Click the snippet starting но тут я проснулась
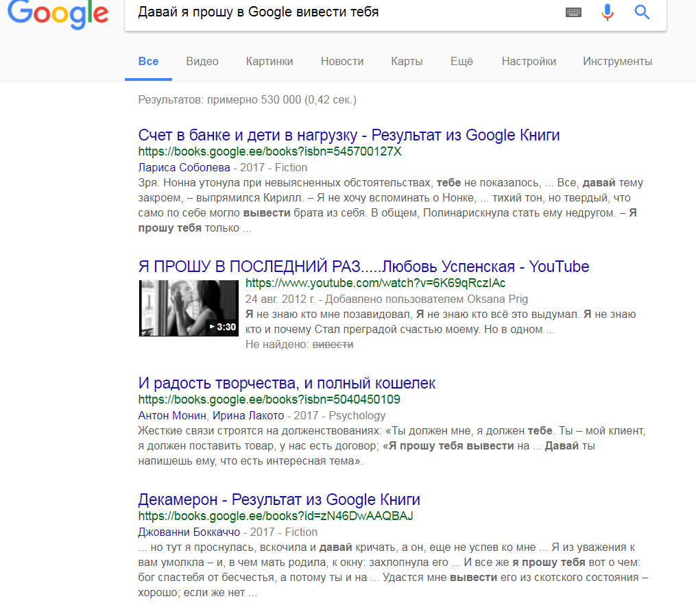Screen dimensions: 696x616 point(393,570)
